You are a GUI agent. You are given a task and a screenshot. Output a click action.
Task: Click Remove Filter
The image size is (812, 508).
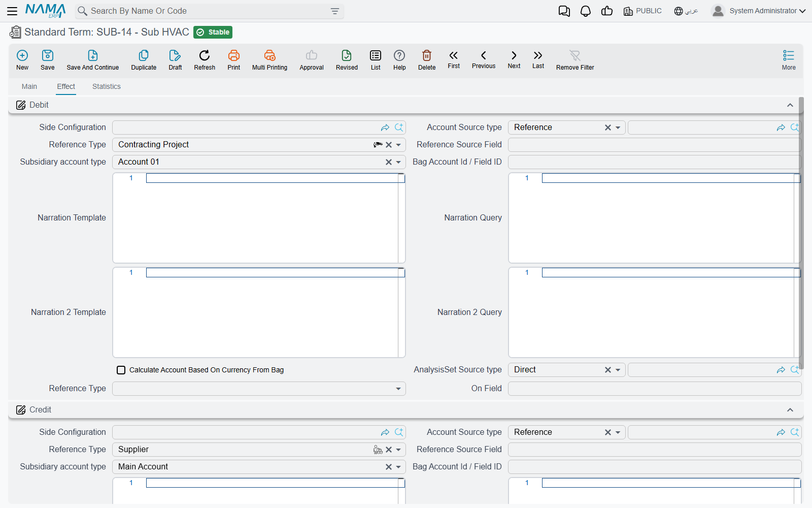tap(575, 60)
